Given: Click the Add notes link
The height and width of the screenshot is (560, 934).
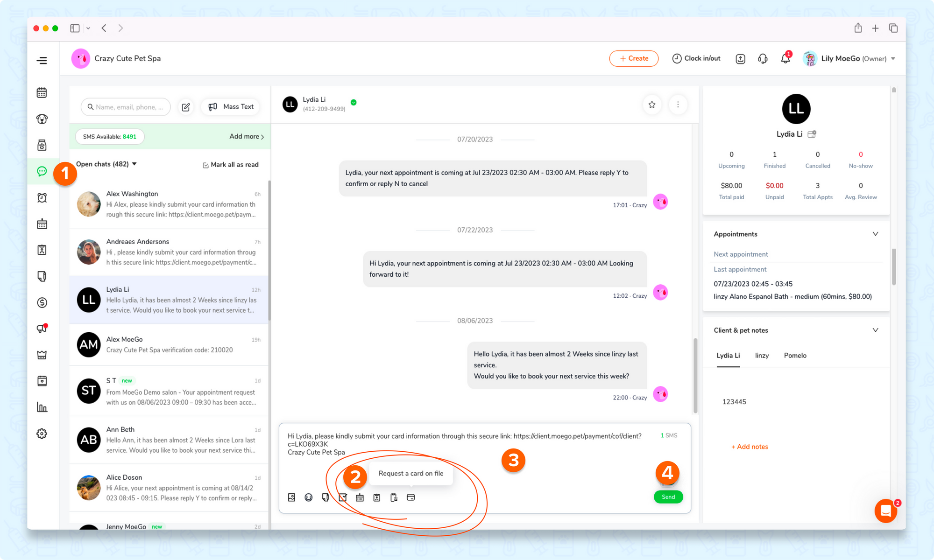Looking at the screenshot, I should [750, 447].
